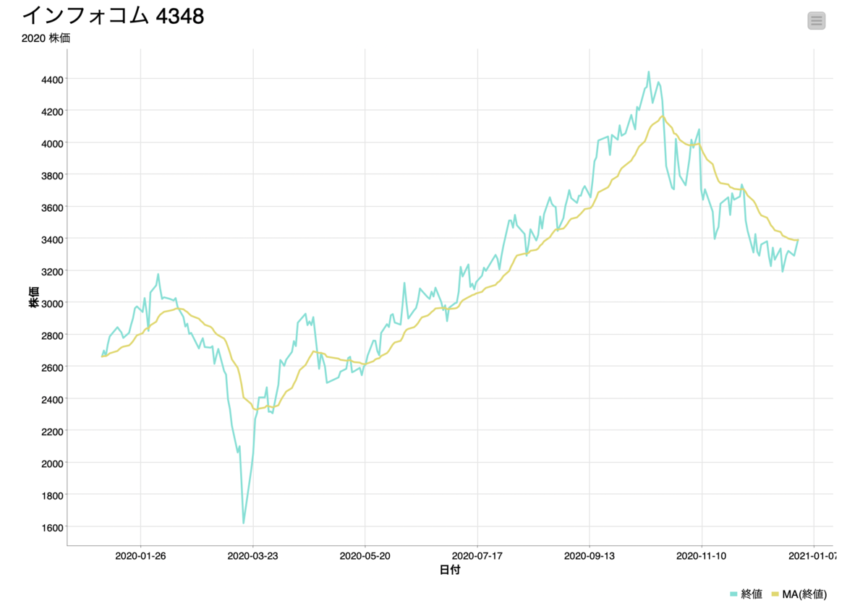The height and width of the screenshot is (603, 868).
Task: Click the y-axis label 4400
Action: pos(52,80)
